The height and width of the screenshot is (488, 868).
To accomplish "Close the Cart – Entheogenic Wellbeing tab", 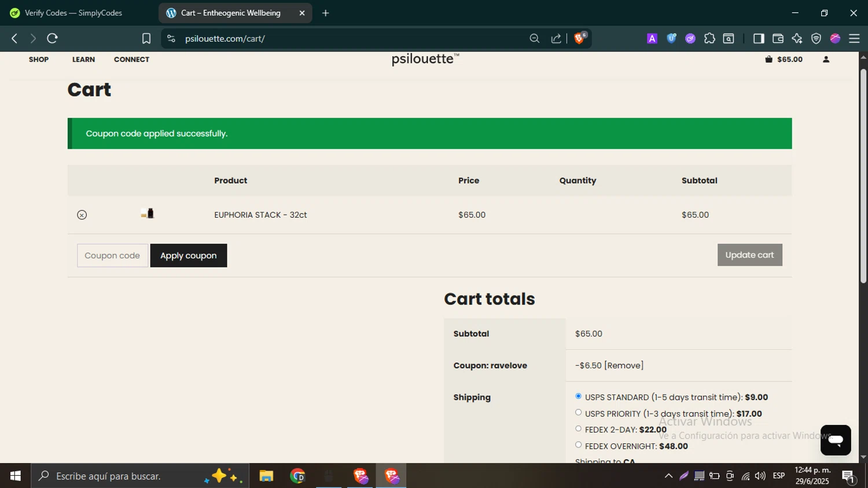I will pos(302,13).
